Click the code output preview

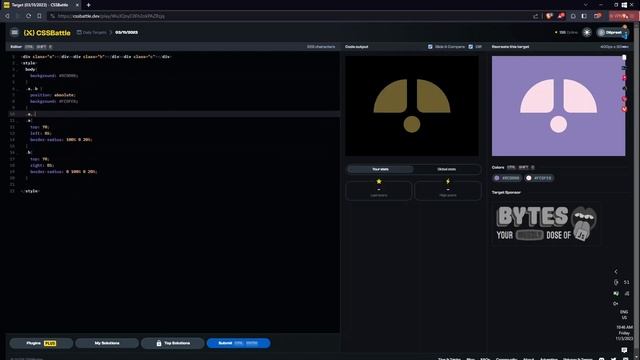(412, 106)
